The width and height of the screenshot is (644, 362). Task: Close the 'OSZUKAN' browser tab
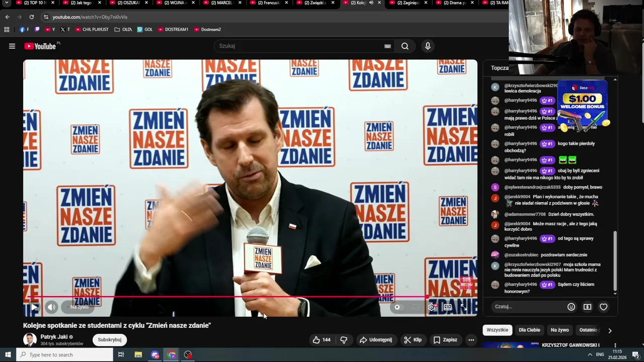point(146,3)
